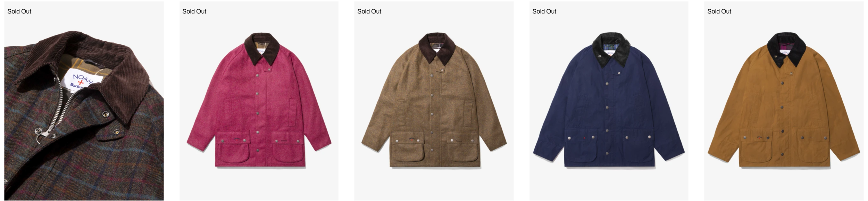Click the dark collar of the navy jacket
868x201 pixels.
point(612,49)
